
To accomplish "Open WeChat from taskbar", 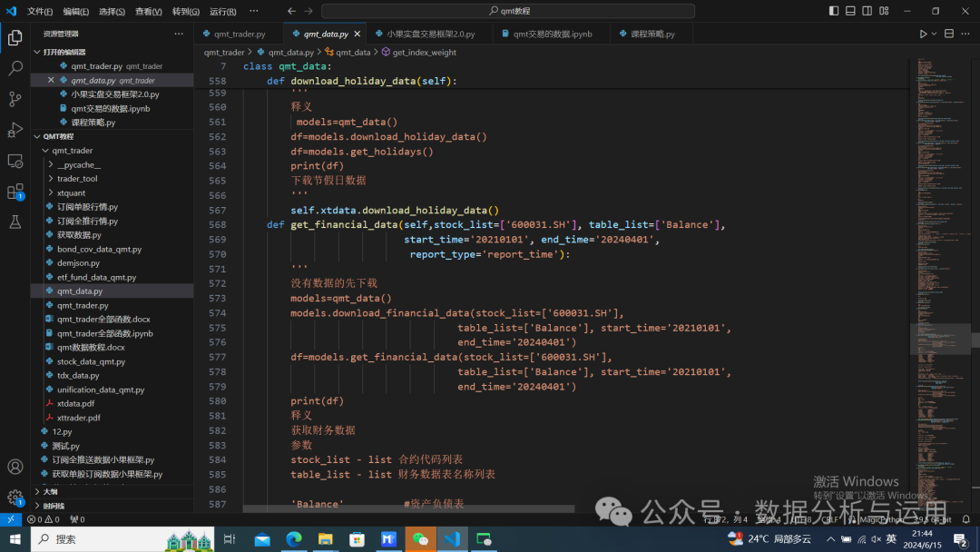I will tap(420, 539).
